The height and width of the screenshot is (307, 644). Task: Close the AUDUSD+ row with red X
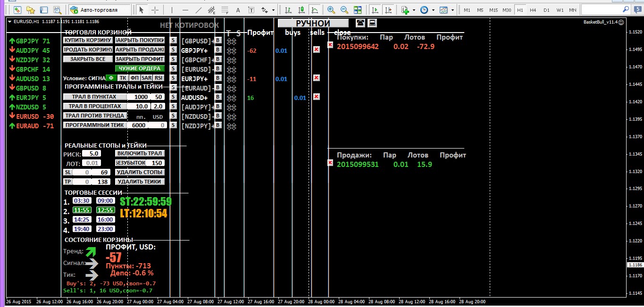coord(317,97)
